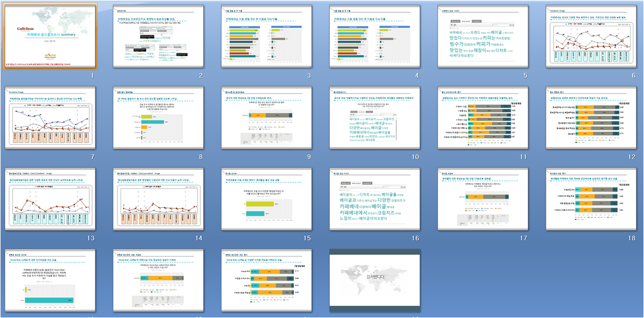Open slide 5 teal word cloud thumbnail
644x318 pixels.
(x=483, y=36)
